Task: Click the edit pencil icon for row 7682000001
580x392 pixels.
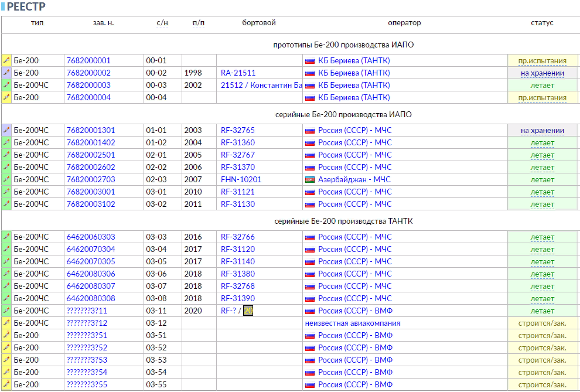Action: (6, 60)
